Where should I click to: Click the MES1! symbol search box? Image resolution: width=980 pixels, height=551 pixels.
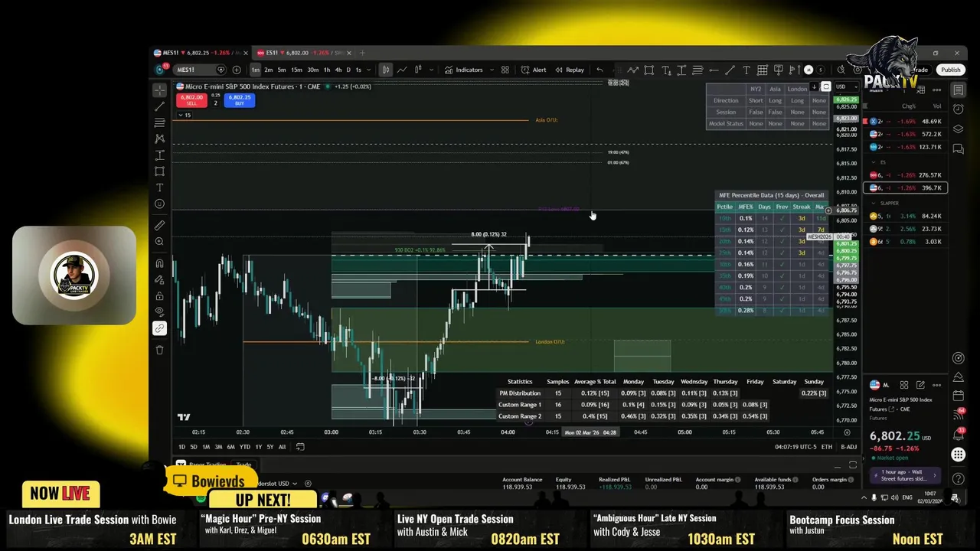point(199,70)
